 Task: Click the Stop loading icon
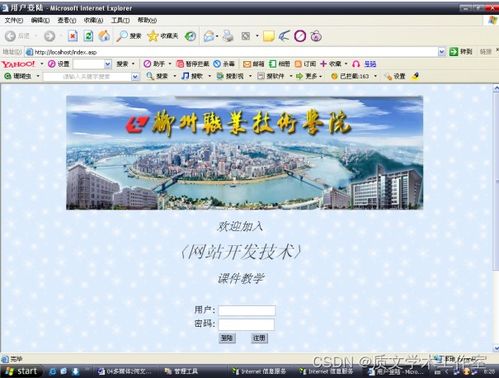coord(73,36)
